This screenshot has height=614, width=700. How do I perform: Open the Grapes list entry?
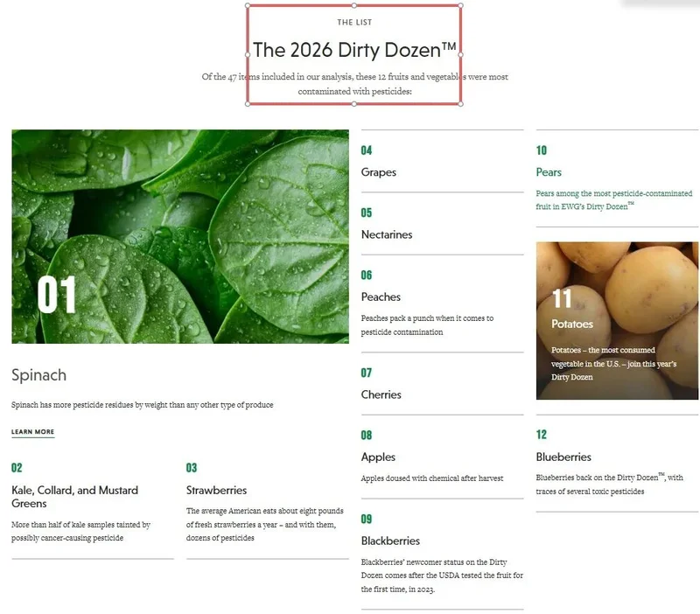click(x=379, y=172)
